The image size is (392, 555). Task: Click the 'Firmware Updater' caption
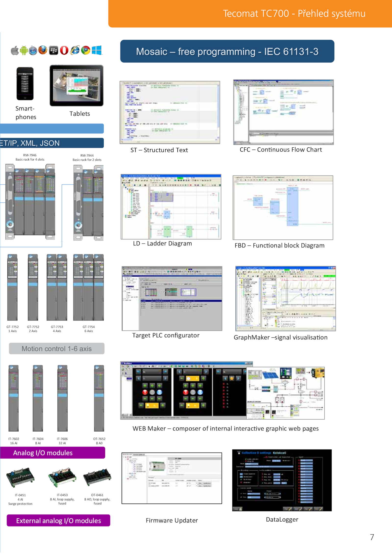point(172,520)
